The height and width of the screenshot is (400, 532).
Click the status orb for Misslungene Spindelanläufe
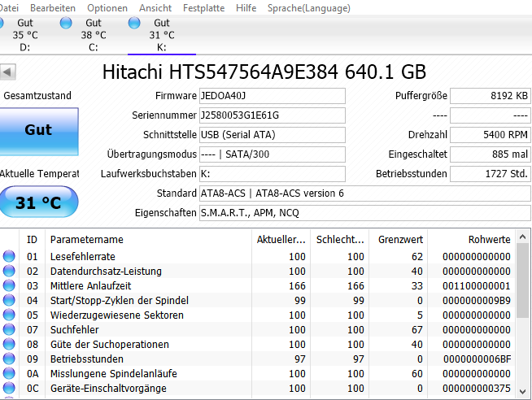[9, 373]
